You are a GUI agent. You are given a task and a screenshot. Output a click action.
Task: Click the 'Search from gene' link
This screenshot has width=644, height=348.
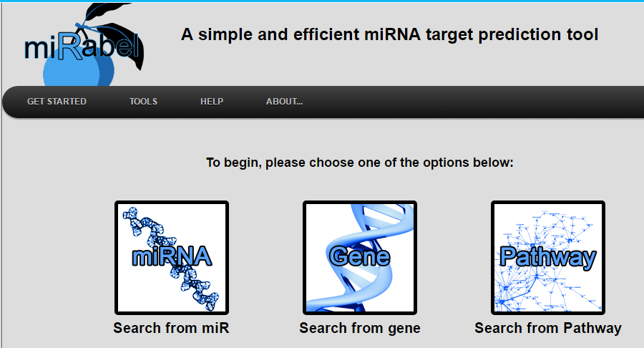coord(360,329)
